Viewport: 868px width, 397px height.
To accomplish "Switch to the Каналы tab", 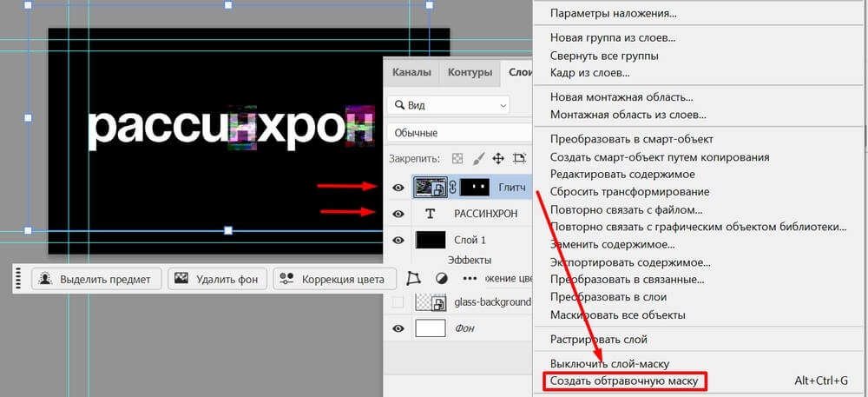I will pos(411,72).
